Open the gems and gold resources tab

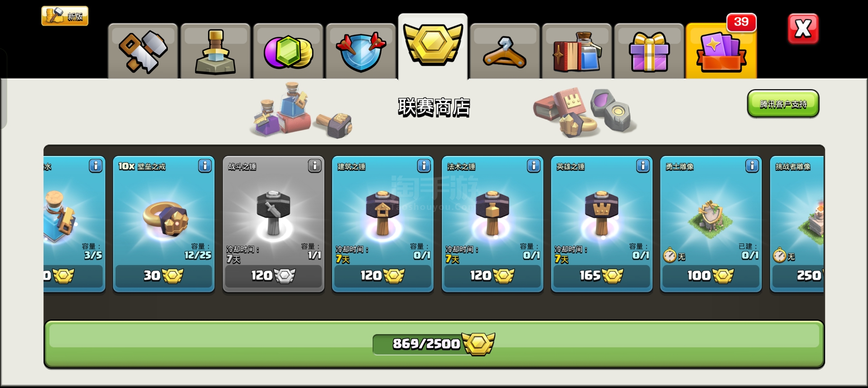[288, 51]
